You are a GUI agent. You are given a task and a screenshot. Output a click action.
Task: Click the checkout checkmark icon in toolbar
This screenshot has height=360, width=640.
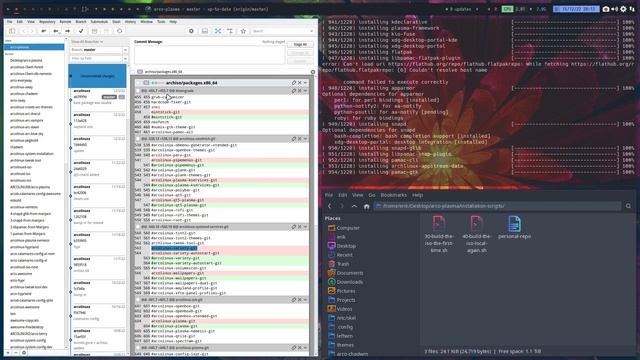[81, 31]
